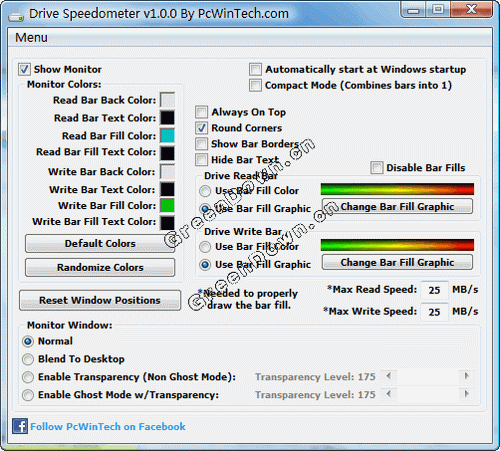This screenshot has height=451, width=500.
Task: Edit the Write Bar Text Color swatch
Action: click(x=167, y=189)
